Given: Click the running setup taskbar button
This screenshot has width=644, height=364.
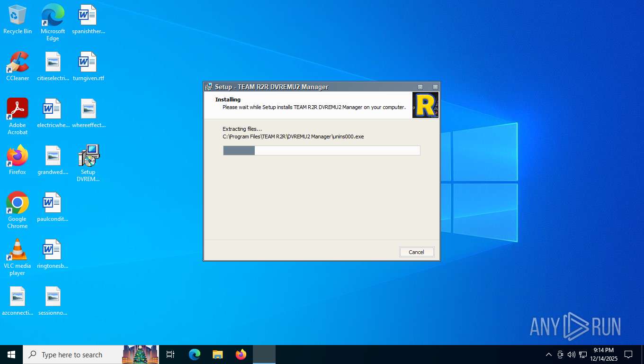Looking at the screenshot, I should point(264,355).
